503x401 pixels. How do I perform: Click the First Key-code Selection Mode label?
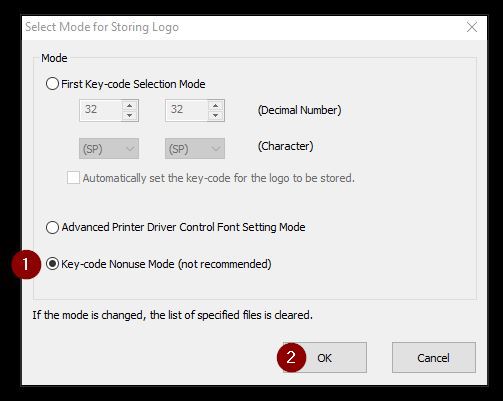point(133,84)
